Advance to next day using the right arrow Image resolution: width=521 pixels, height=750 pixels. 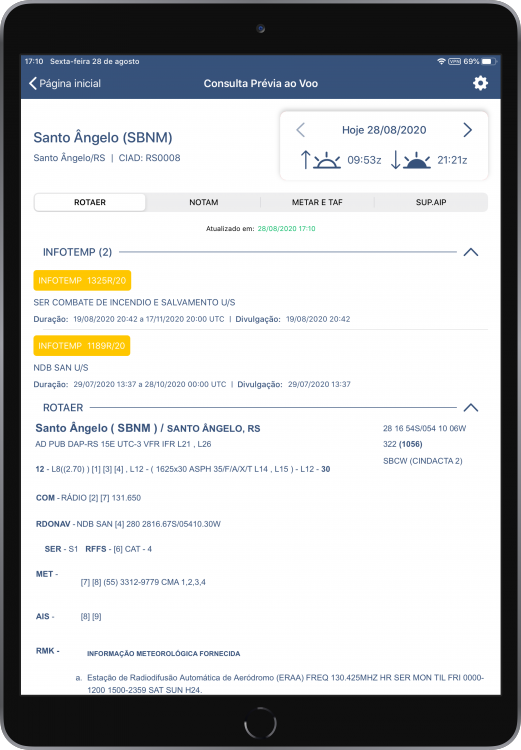pyautogui.click(x=467, y=130)
